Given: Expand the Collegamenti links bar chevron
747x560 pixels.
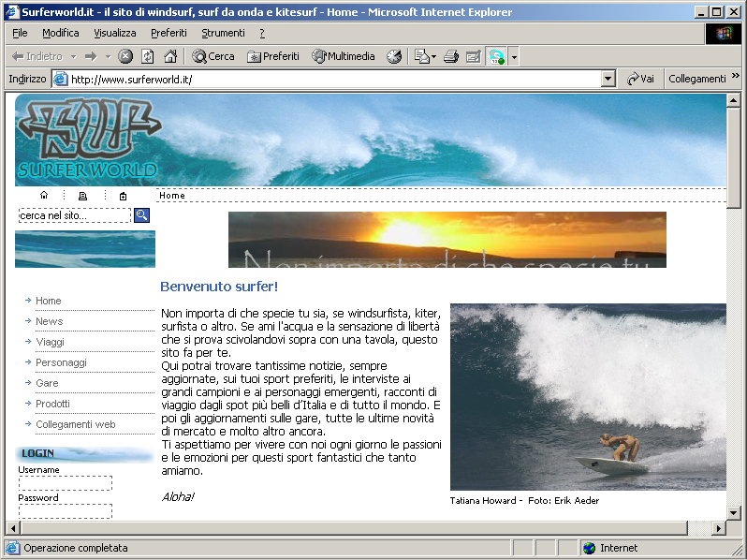Looking at the screenshot, I should 735,79.
